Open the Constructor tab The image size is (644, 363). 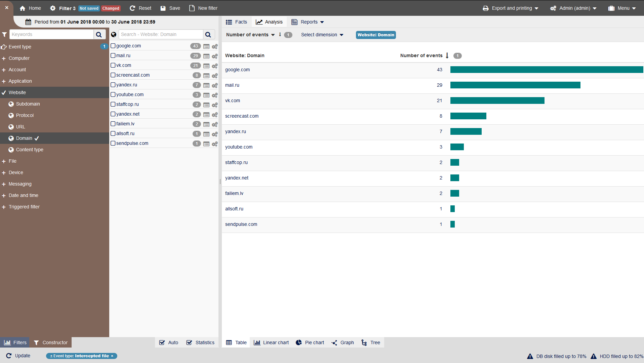click(50, 342)
